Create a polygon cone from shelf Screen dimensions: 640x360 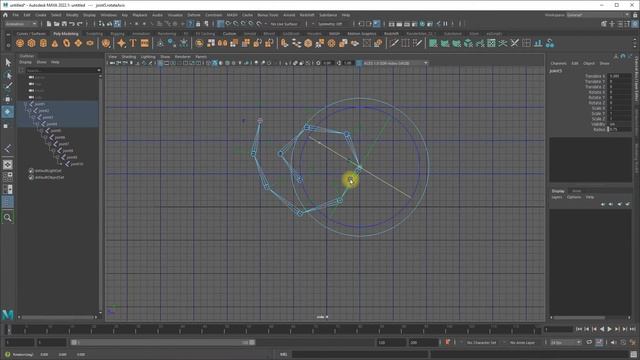[55, 43]
